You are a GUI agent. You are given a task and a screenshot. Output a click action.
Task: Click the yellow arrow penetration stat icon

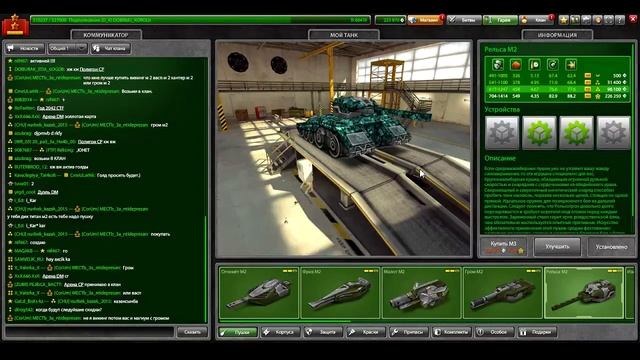(571, 64)
